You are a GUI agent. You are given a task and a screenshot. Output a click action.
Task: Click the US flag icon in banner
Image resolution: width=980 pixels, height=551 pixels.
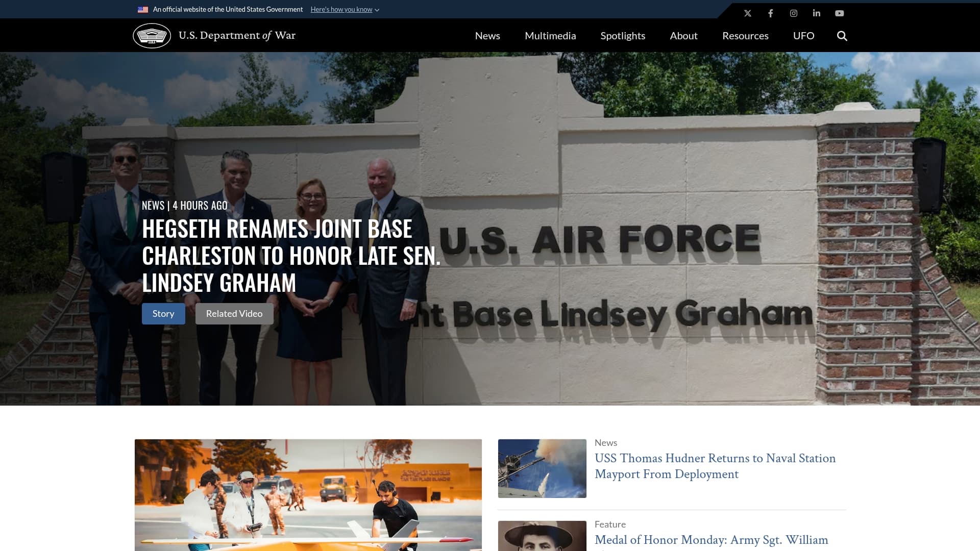(x=143, y=10)
